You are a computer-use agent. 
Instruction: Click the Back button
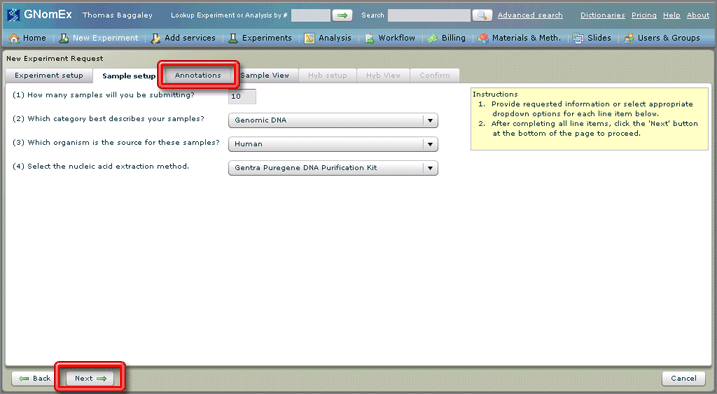pos(34,378)
